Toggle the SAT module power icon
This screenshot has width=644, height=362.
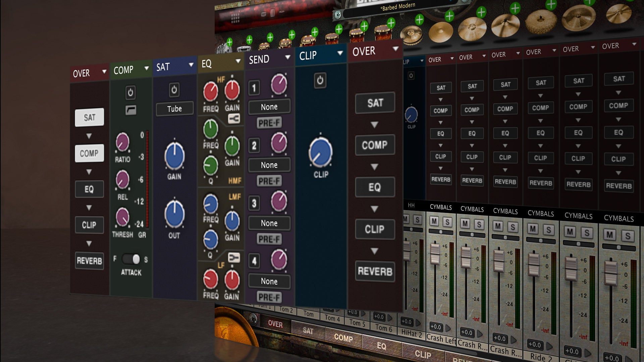coord(174,90)
